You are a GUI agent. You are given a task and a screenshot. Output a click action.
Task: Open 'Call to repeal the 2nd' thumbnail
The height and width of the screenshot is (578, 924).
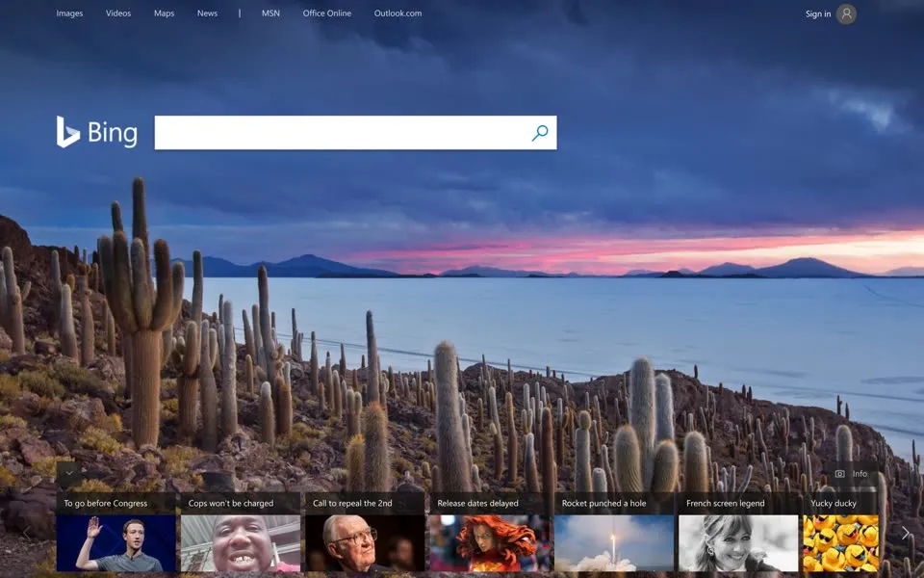pyautogui.click(x=365, y=542)
